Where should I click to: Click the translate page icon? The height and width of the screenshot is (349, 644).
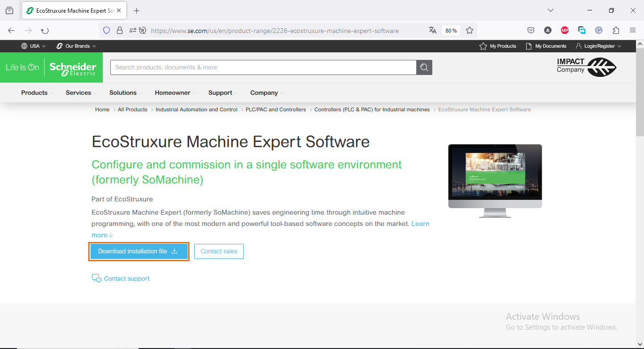coord(433,31)
